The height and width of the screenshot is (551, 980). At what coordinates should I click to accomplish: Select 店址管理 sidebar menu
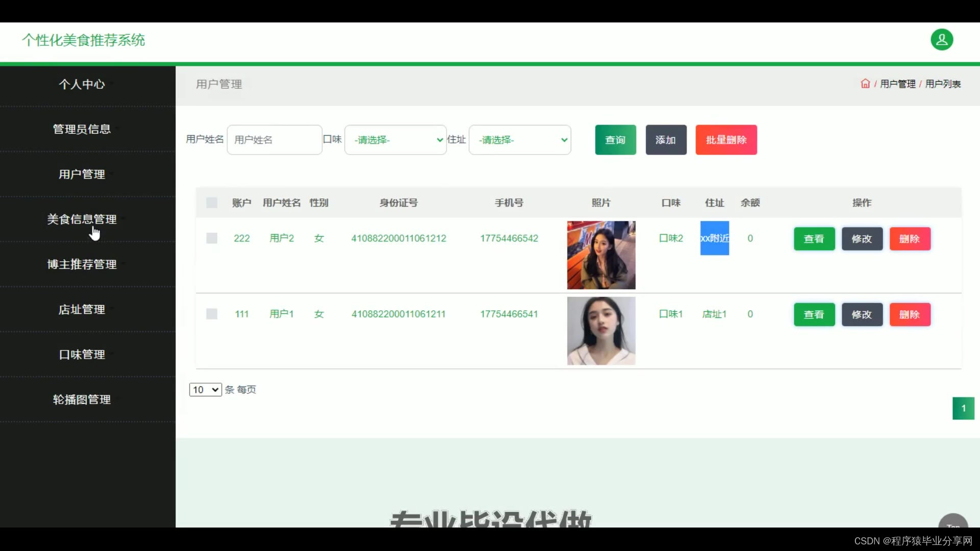(82, 310)
